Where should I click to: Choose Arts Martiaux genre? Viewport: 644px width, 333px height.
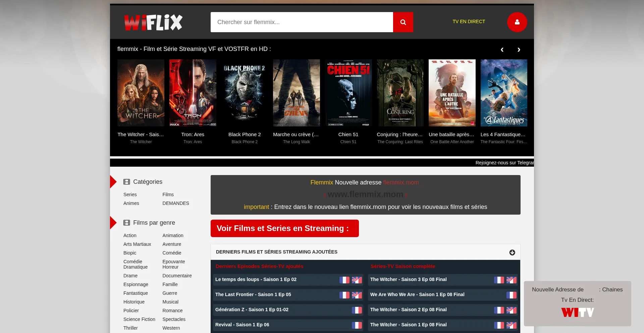(x=137, y=244)
